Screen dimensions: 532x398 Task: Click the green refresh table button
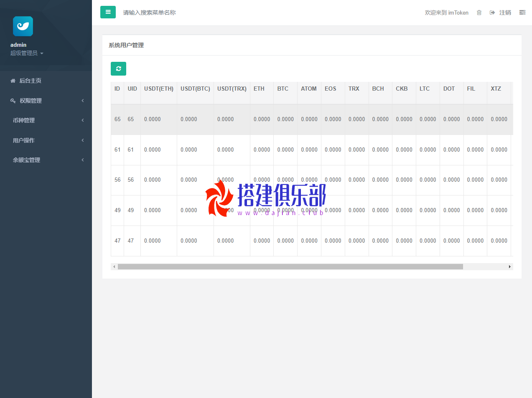click(118, 68)
